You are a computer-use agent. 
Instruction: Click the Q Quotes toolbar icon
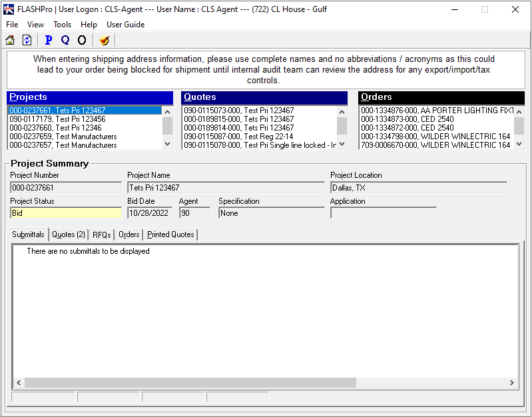click(x=65, y=40)
